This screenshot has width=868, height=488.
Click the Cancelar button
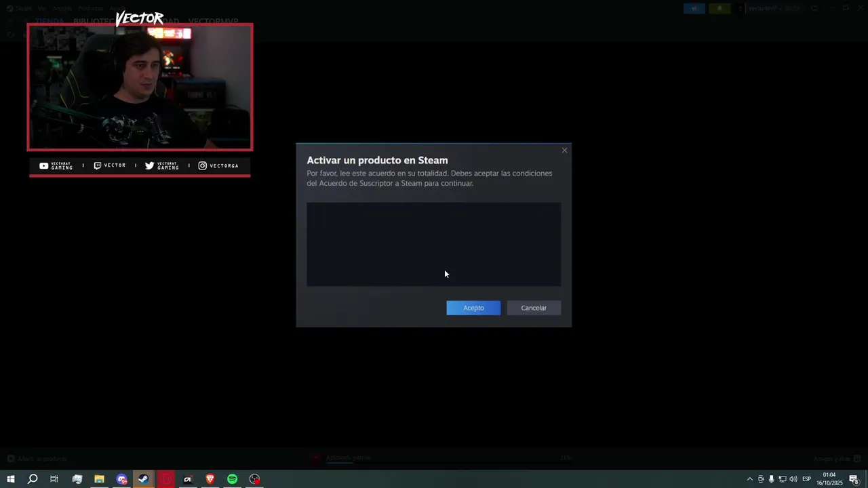(534, 308)
